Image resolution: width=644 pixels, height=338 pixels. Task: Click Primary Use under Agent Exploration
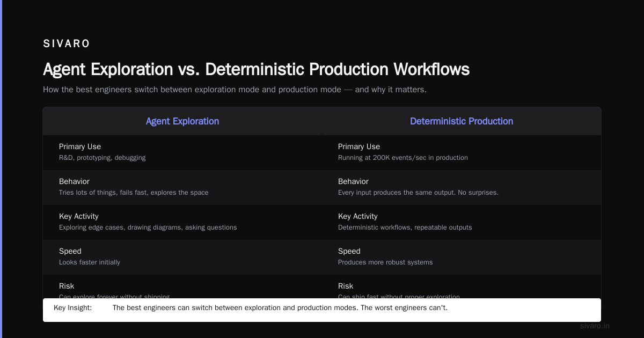pos(80,146)
